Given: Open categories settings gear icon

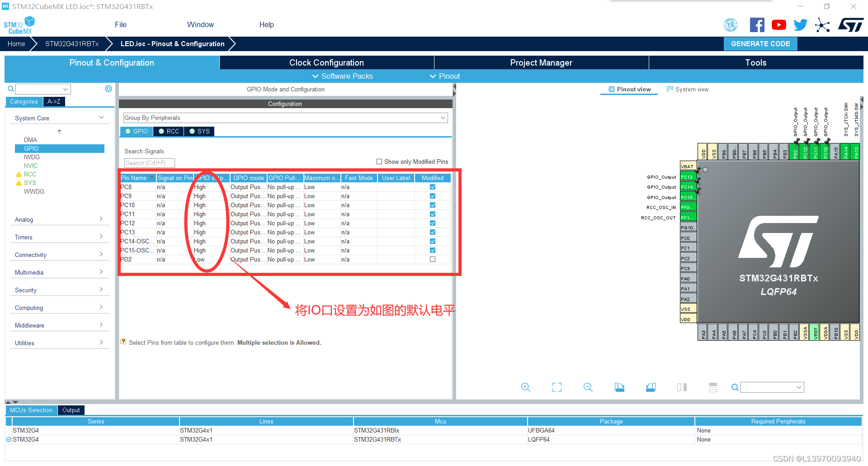Looking at the screenshot, I should 108,89.
